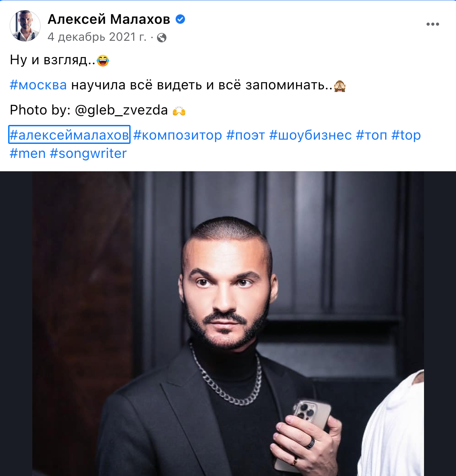Open the three-dots post options menu

432,24
